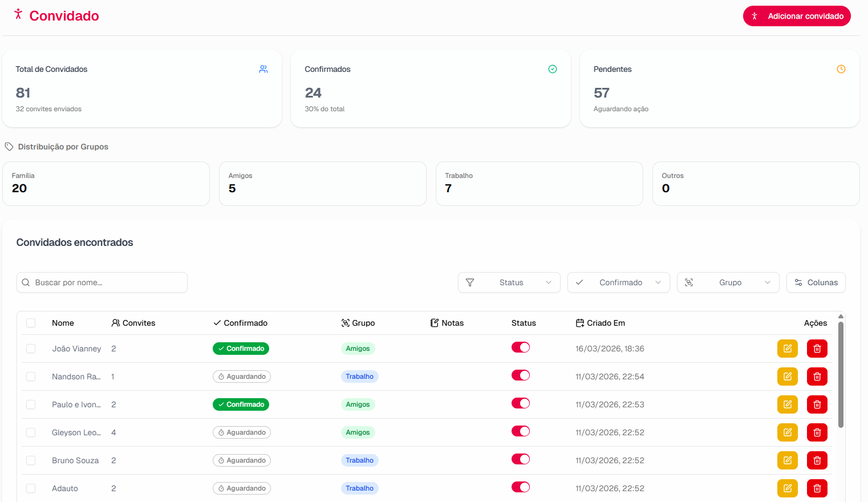Delete the Nandson Ra... guest row
This screenshot has width=868, height=502.
coord(817,376)
